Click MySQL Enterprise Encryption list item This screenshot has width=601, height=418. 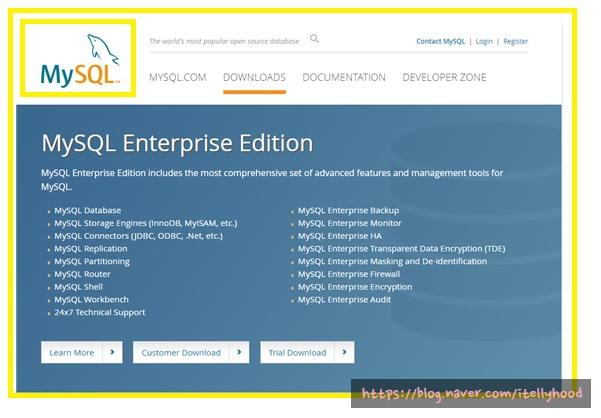pos(355,287)
